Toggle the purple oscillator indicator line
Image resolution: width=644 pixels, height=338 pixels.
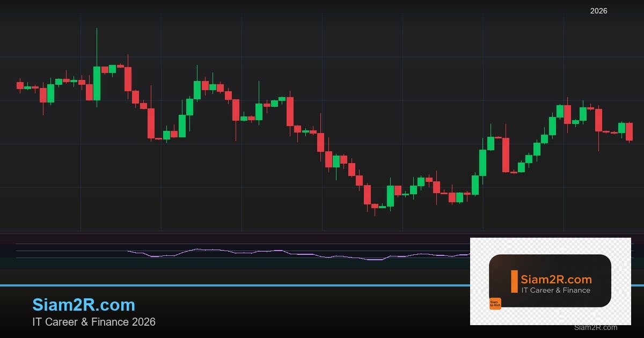(x=268, y=251)
